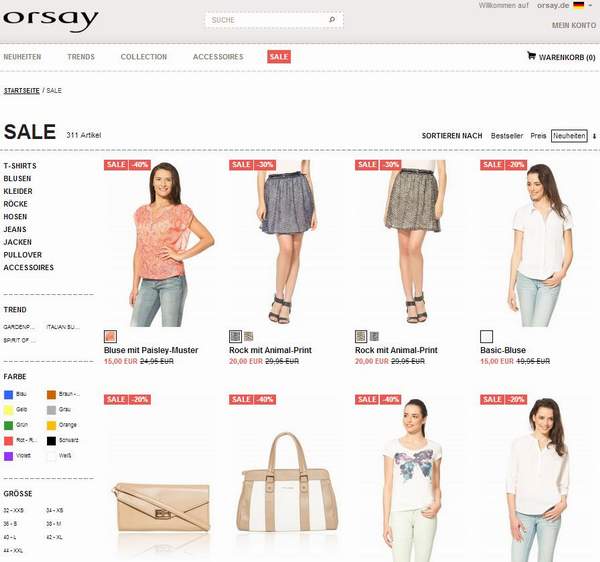The image size is (600, 562).
Task: Sort products by Preis
Action: click(538, 136)
